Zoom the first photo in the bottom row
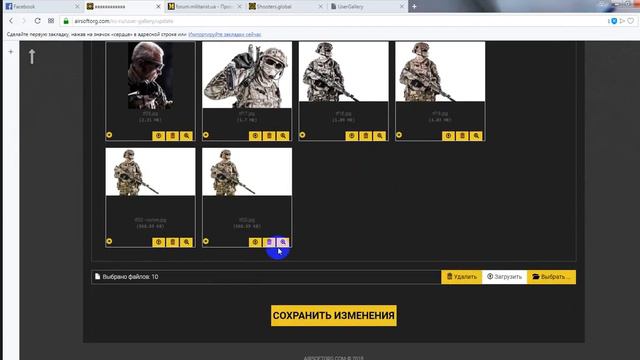640x360 pixels. (186, 242)
